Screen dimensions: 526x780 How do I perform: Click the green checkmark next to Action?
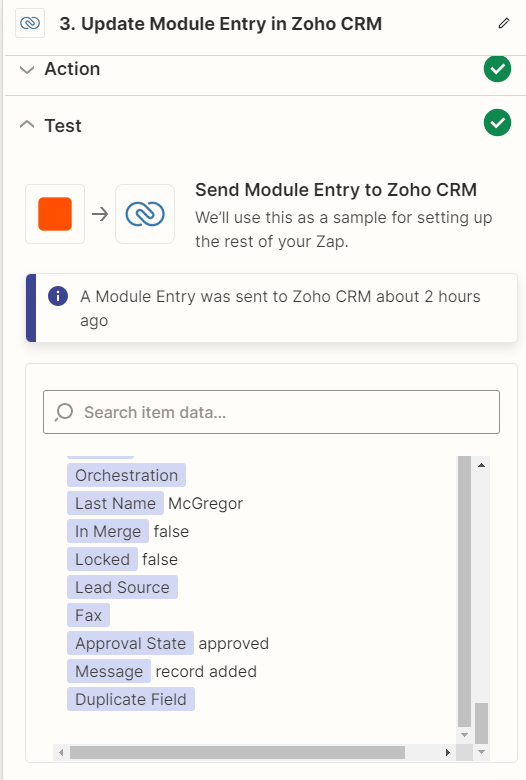(497, 69)
